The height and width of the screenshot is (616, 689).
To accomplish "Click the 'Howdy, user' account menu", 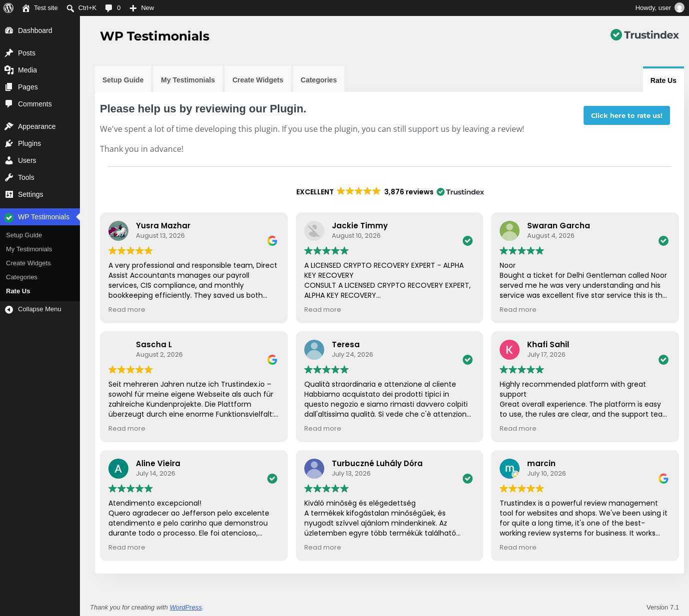I will pos(660,8).
